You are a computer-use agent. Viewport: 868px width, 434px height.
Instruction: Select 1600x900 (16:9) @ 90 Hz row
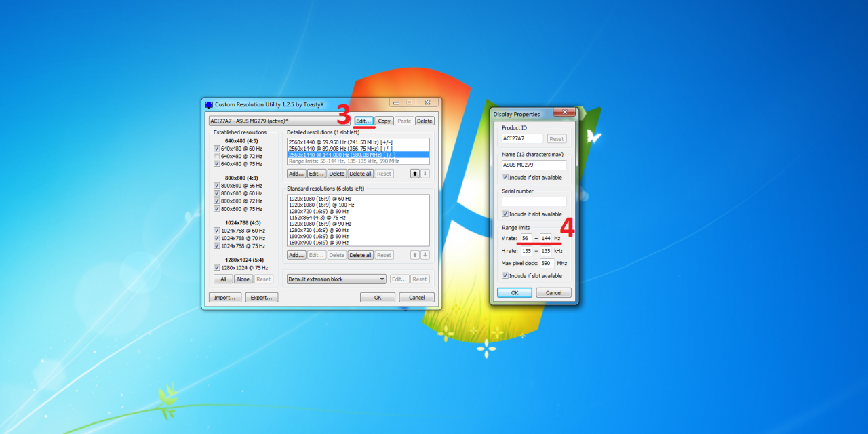(358, 242)
